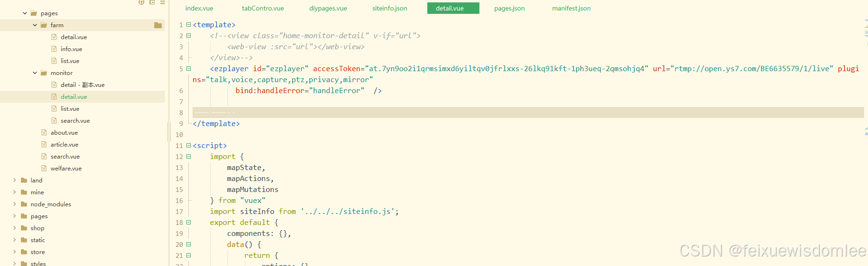The image size is (868, 266).
Task: Expand the static folder chevron
Action: [x=14, y=240]
